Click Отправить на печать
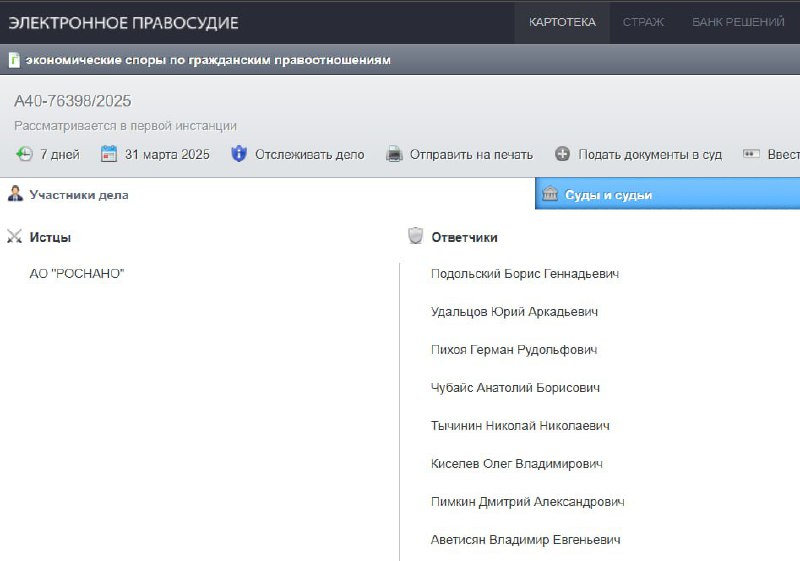This screenshot has width=800, height=561. click(471, 155)
